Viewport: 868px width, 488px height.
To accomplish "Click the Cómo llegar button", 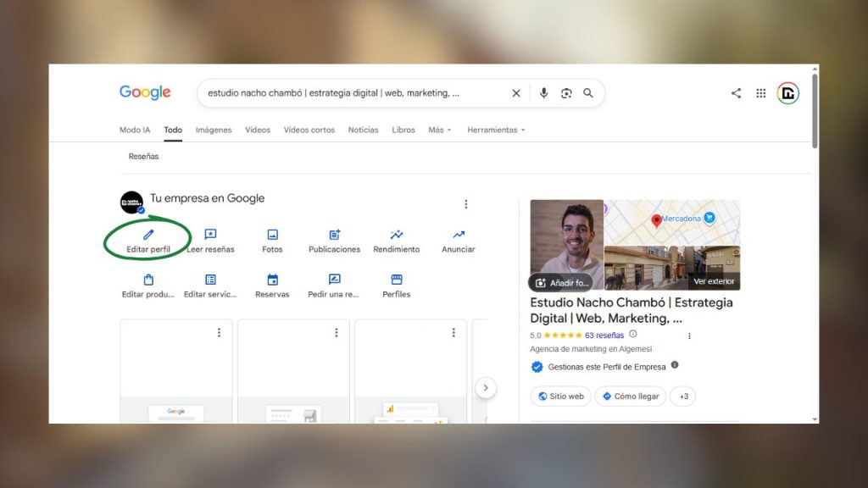I will pos(630,396).
